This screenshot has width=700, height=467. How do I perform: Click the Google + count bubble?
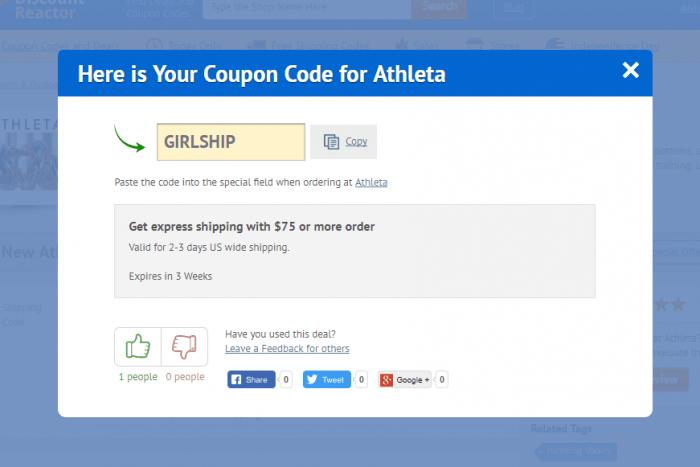coord(442,380)
